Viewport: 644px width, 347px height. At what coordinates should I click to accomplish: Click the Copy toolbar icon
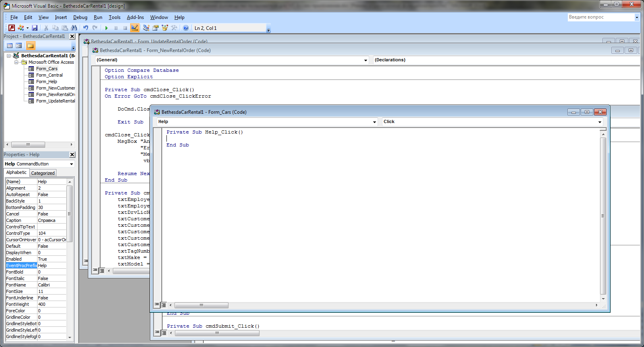[55, 28]
